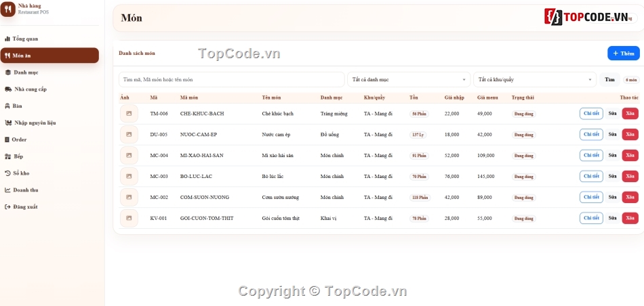
Task: Click image placeholder for Bò lúc lắc
Action: (129, 177)
